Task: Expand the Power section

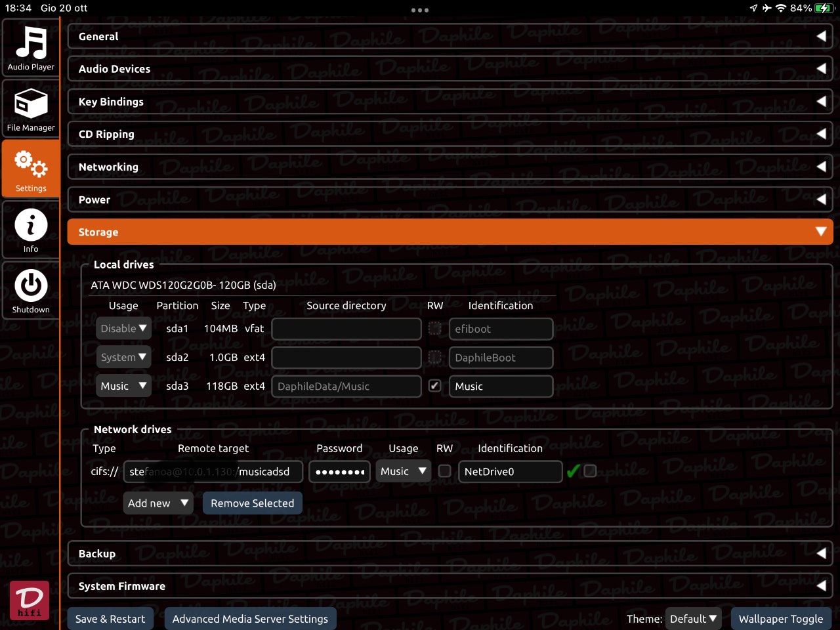Action: [450, 199]
